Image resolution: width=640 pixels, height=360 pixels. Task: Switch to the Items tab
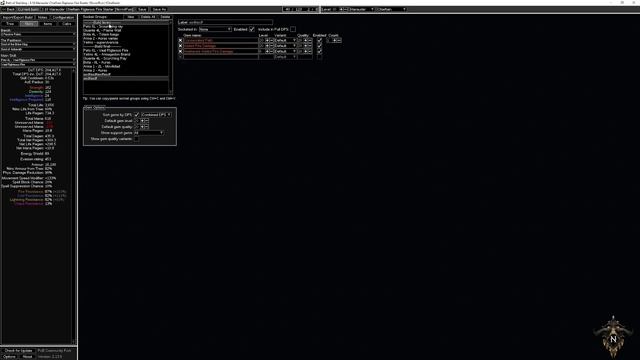(x=48, y=24)
